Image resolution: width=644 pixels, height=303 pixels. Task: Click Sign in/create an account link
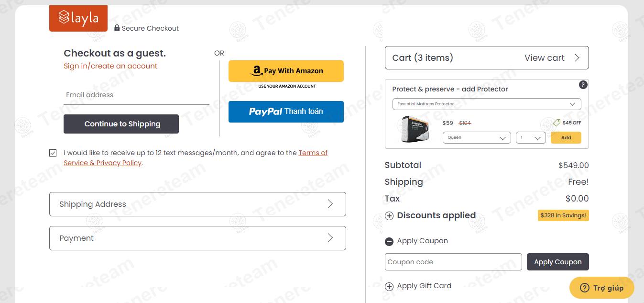[x=110, y=66]
